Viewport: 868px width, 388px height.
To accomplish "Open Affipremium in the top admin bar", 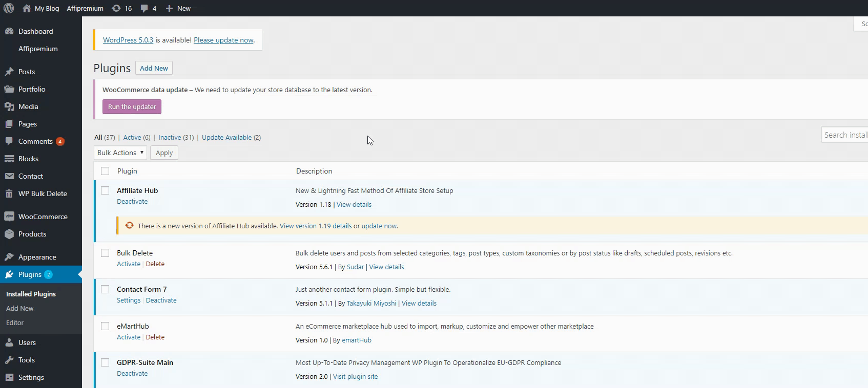I will (85, 8).
